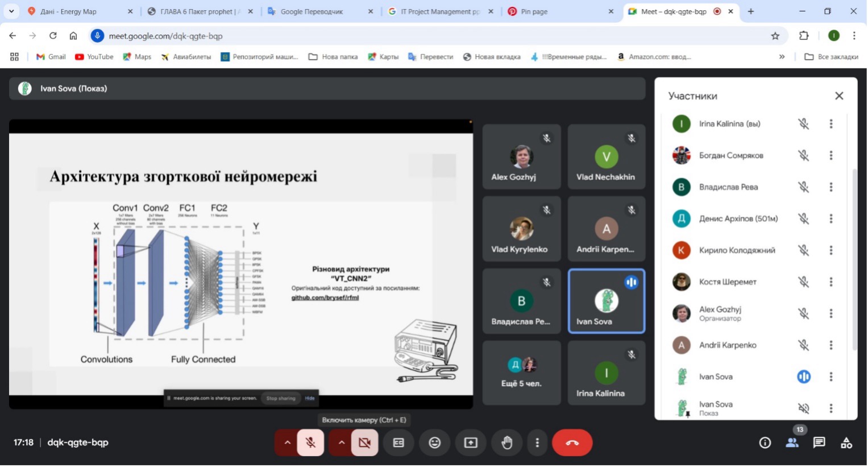Go back to previous page
The height and width of the screenshot is (467, 868).
[13, 36]
